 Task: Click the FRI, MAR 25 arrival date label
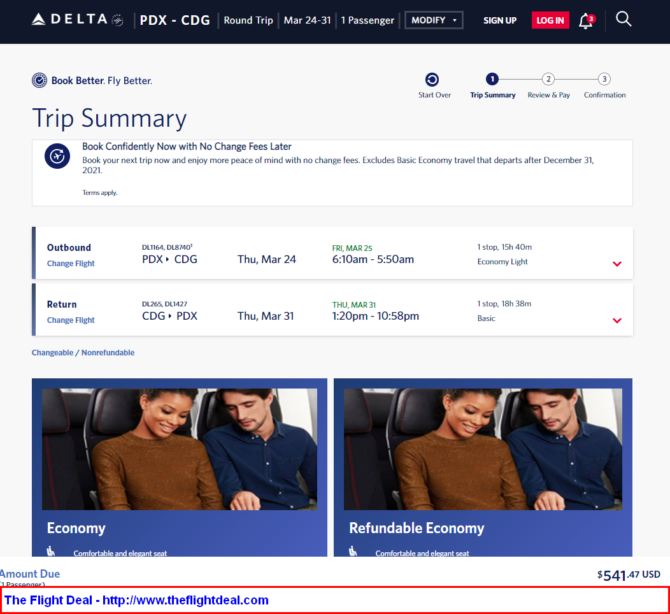[352, 248]
